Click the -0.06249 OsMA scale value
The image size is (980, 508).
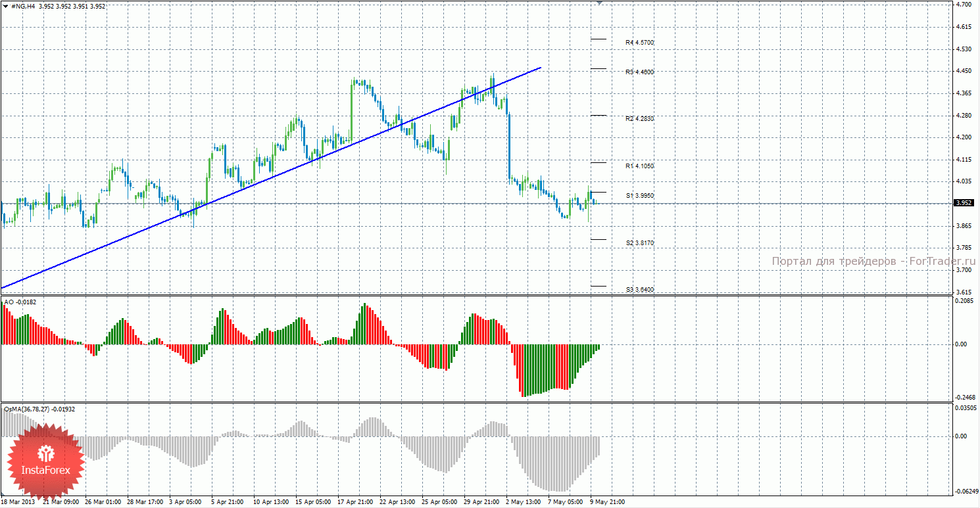(966, 491)
